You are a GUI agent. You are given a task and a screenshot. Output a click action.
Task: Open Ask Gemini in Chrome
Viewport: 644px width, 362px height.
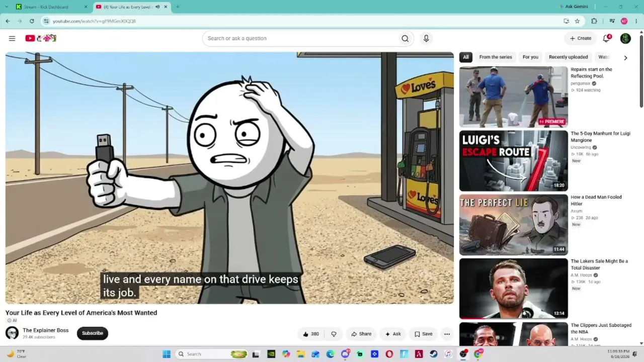[574, 7]
